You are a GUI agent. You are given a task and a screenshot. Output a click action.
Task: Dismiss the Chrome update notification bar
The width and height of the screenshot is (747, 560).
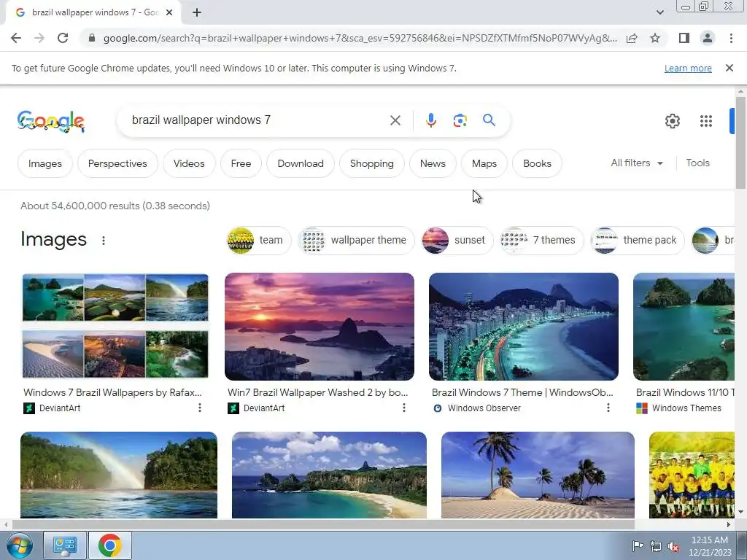point(729,68)
